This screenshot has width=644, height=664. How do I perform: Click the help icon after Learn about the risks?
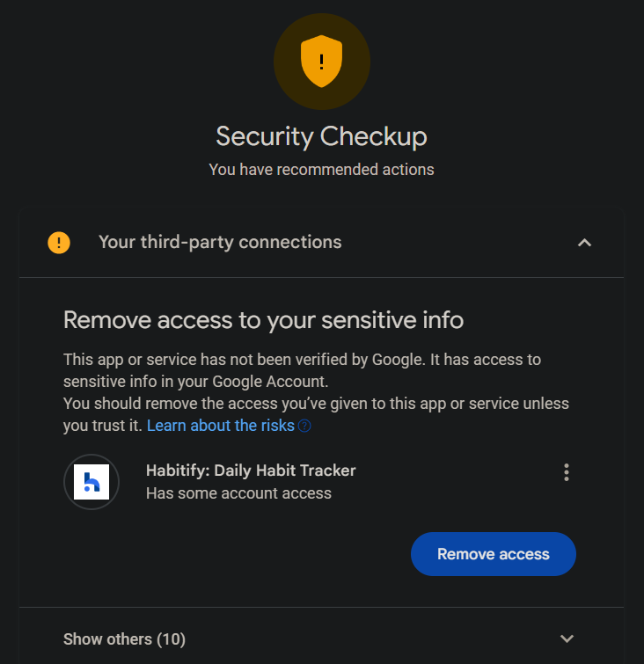[304, 426]
